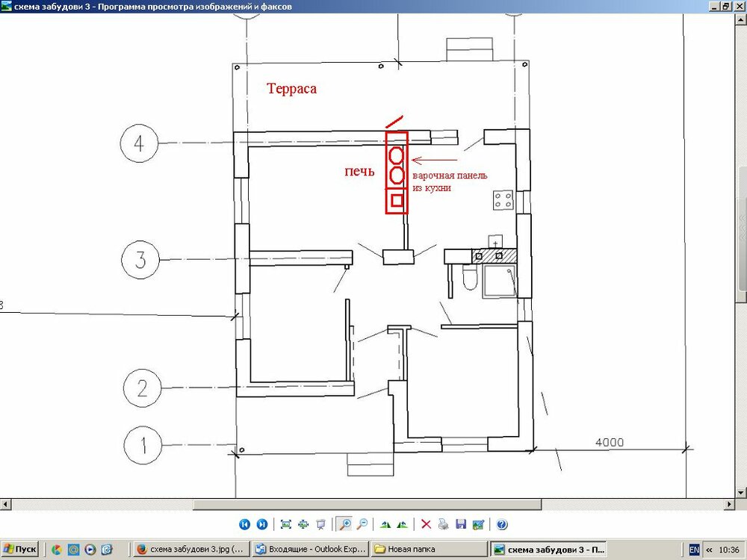Open the EN language indicator
The width and height of the screenshot is (747, 560).
point(694,550)
